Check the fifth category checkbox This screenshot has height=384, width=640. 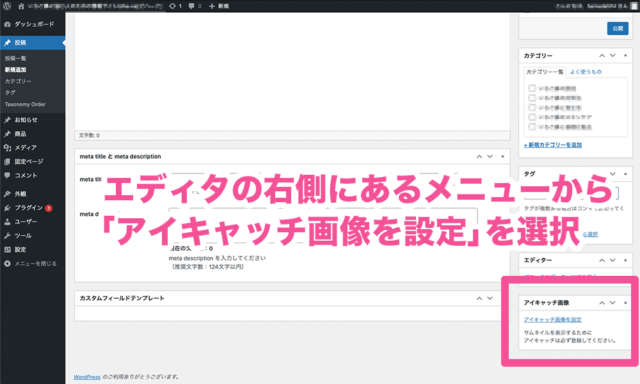pos(532,127)
